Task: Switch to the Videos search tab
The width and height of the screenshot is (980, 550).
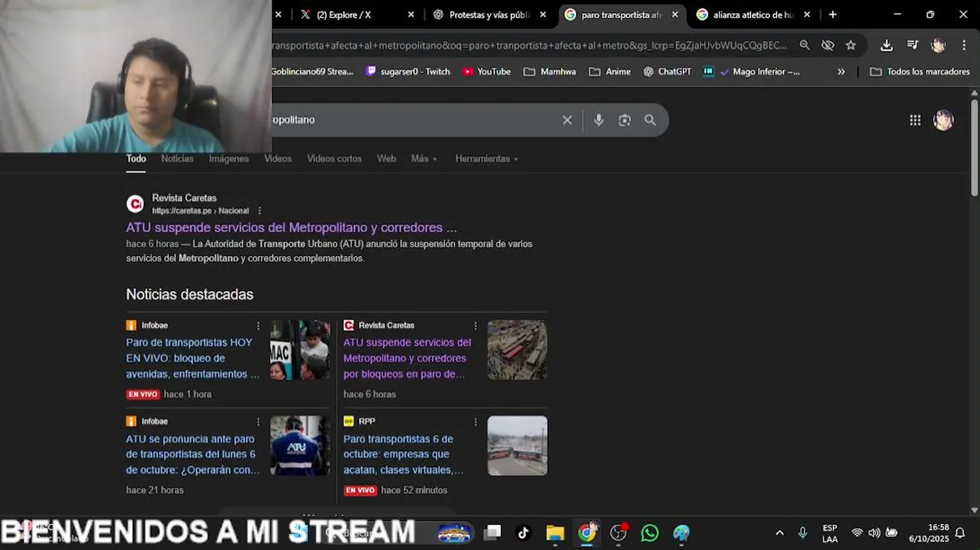Action: pos(278,159)
